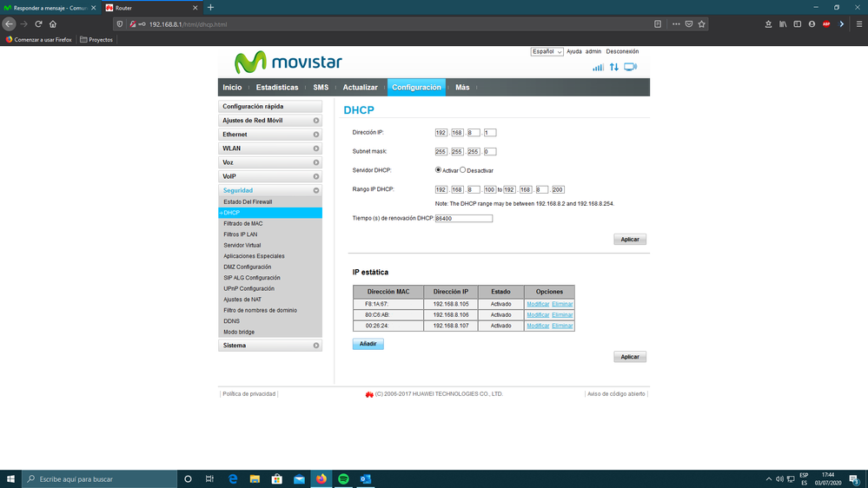Expand Ajustes de Red Móvil section
This screenshot has width=868, height=488.
pos(270,120)
